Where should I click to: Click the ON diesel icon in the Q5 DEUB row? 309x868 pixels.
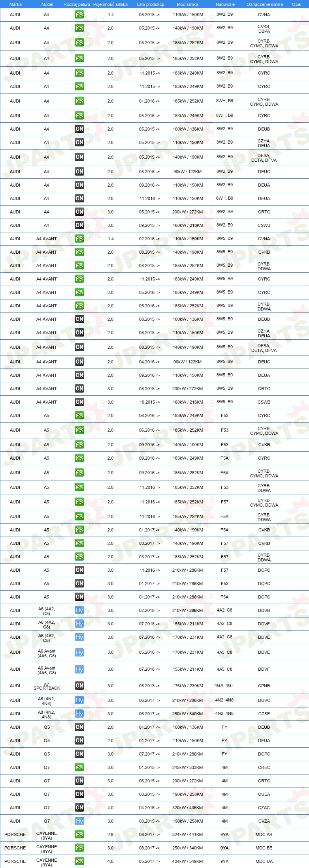tap(79, 727)
